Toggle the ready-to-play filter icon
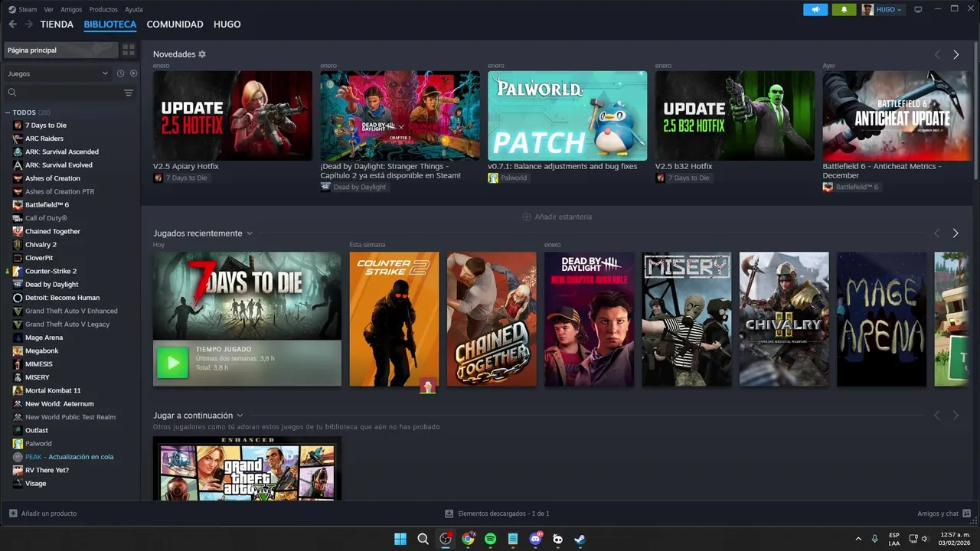 point(133,73)
